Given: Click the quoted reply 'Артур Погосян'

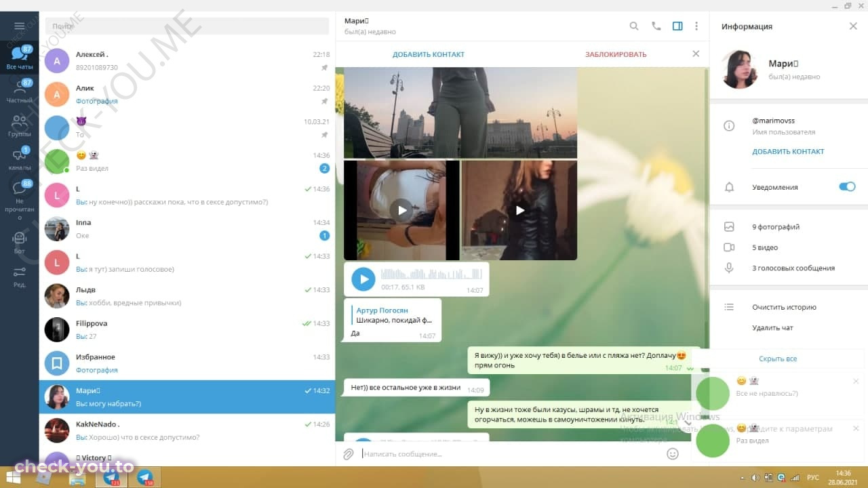Looking at the screenshot, I should click(393, 315).
